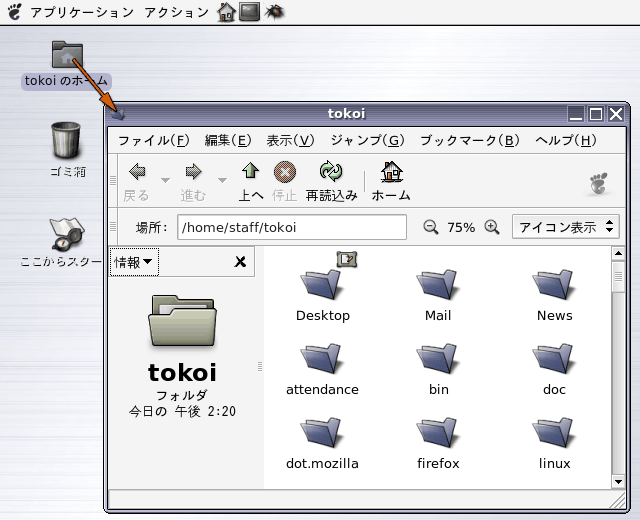Go up with the 上へ button
The image size is (640, 520).
[251, 182]
